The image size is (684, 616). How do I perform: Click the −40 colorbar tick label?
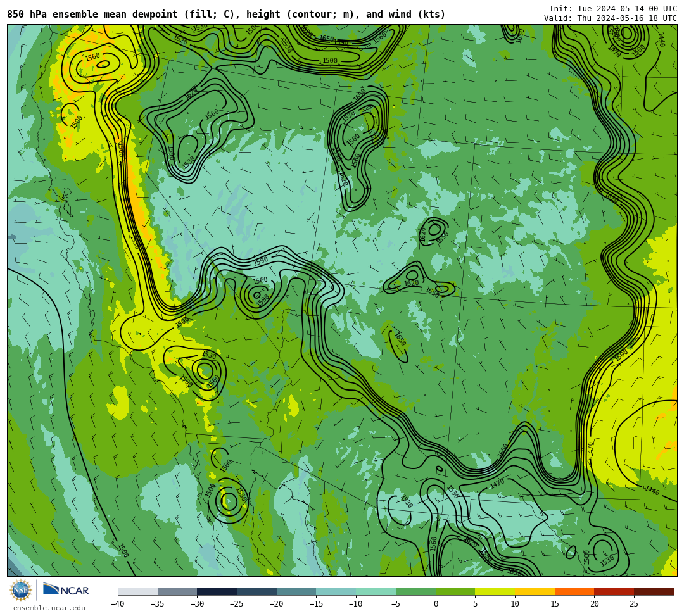pos(118,604)
